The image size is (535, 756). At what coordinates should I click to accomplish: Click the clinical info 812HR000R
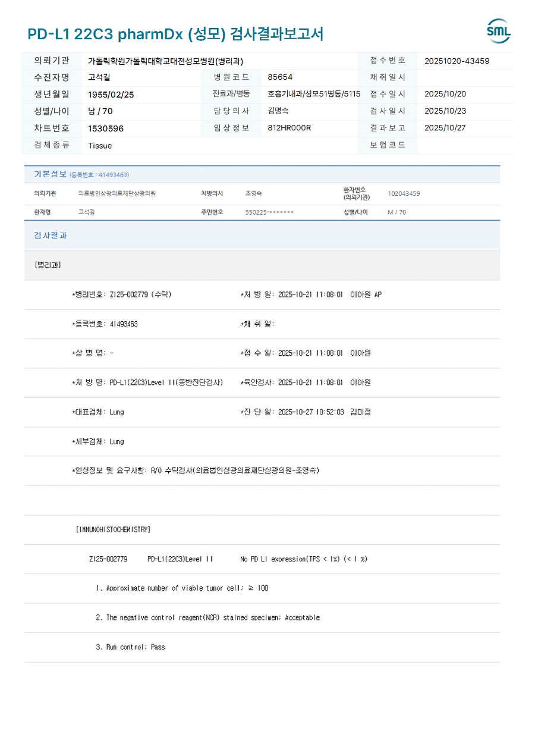click(289, 128)
